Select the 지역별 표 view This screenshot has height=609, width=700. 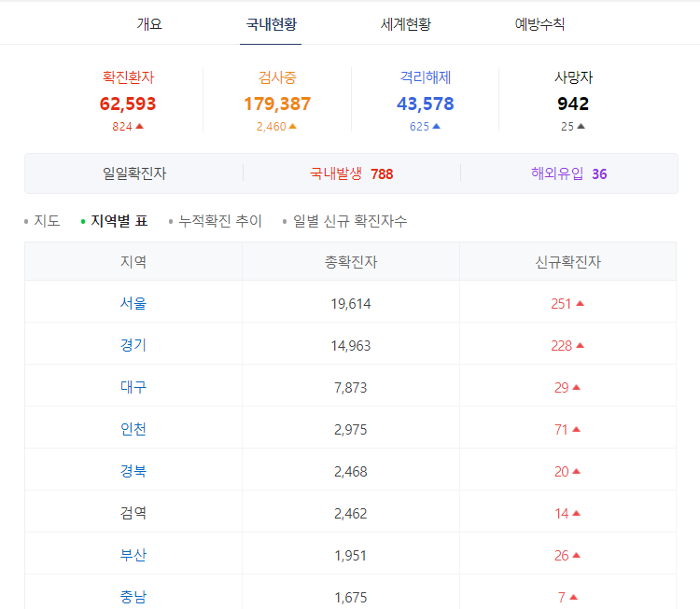click(x=119, y=221)
